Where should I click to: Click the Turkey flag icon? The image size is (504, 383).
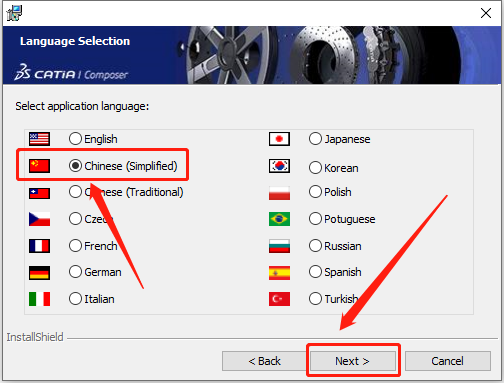[x=279, y=299]
